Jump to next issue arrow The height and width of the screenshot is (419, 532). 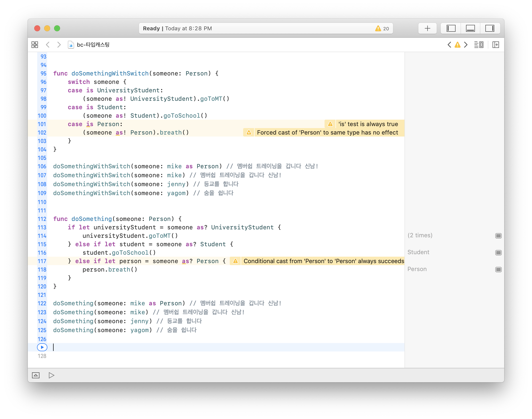tap(466, 45)
